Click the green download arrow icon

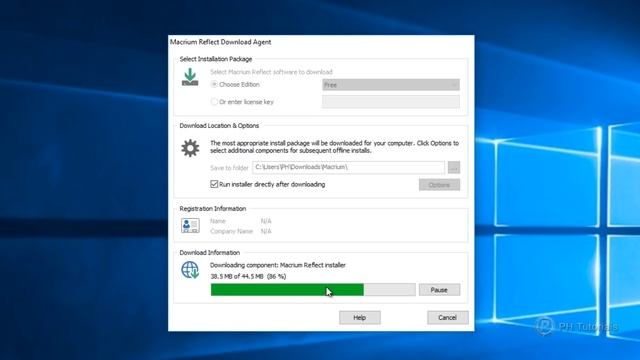pos(190,77)
